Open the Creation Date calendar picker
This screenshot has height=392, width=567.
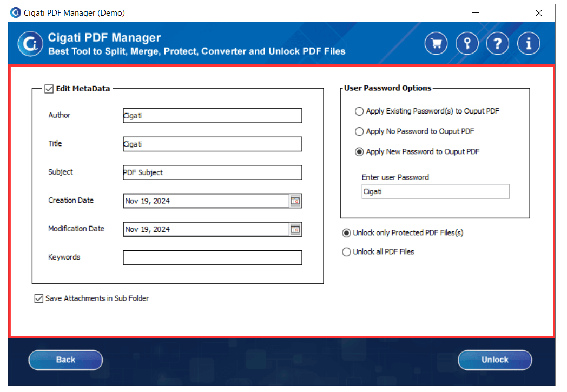(295, 201)
